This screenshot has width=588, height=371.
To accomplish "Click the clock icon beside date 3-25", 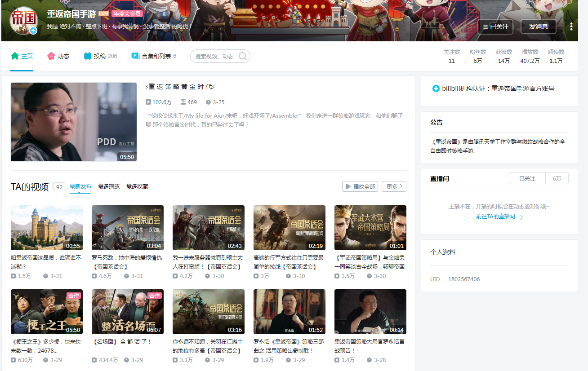I will point(208,102).
